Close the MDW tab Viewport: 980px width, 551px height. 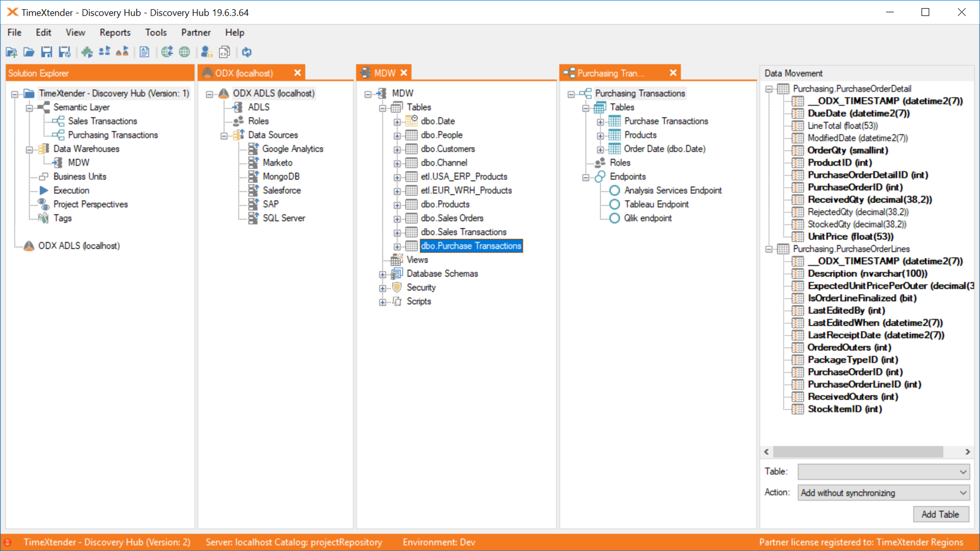[404, 73]
